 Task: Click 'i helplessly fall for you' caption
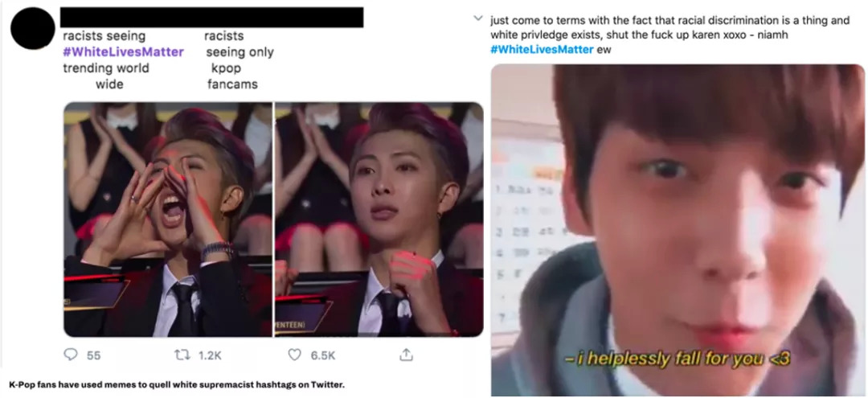pyautogui.click(x=678, y=359)
